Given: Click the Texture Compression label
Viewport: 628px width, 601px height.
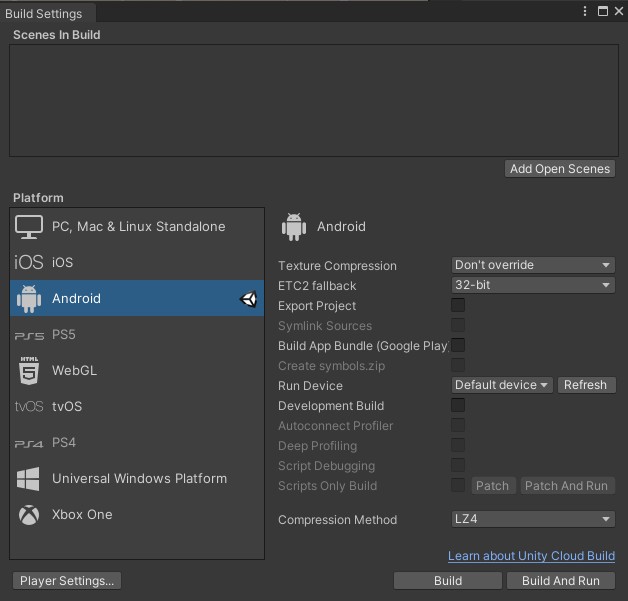Looking at the screenshot, I should click(337, 266).
